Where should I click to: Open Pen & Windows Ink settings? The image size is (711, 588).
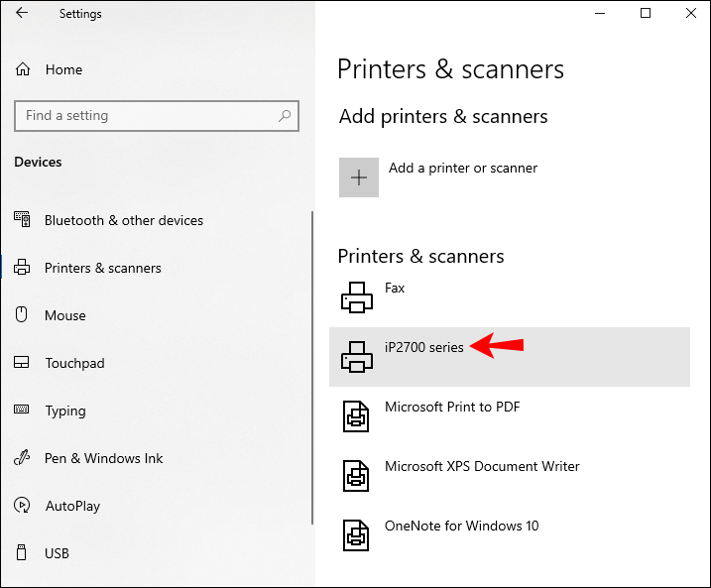103,458
